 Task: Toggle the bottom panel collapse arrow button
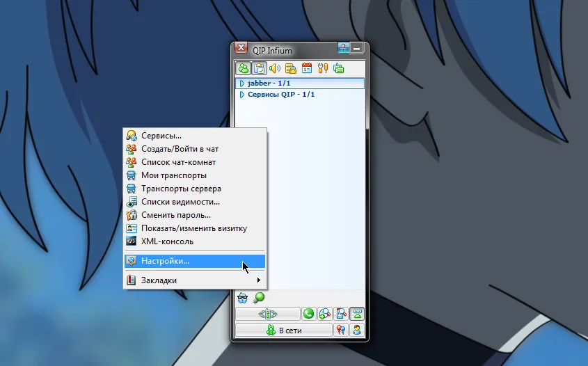click(x=356, y=314)
